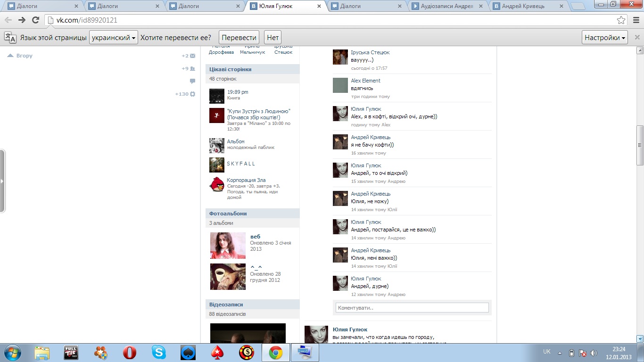The height and width of the screenshot is (362, 644).
Task: Click translate icon in the translate bar
Action: pos(10,38)
